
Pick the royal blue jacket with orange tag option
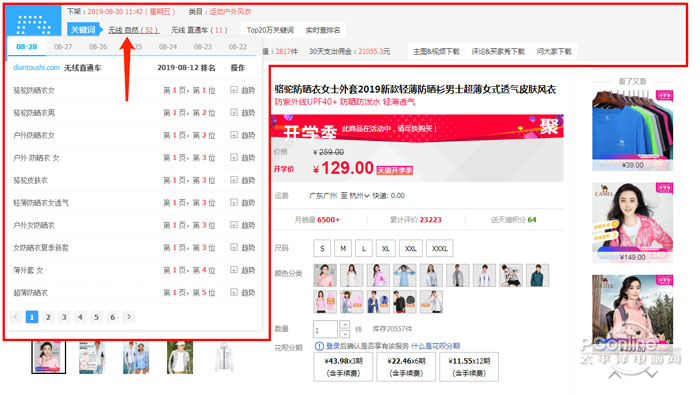pyautogui.click(x=378, y=301)
